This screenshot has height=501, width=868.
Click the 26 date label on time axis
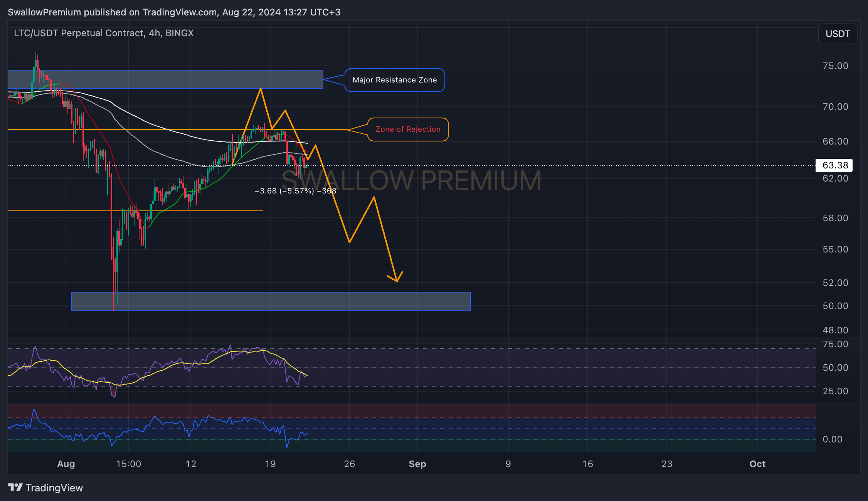350,464
